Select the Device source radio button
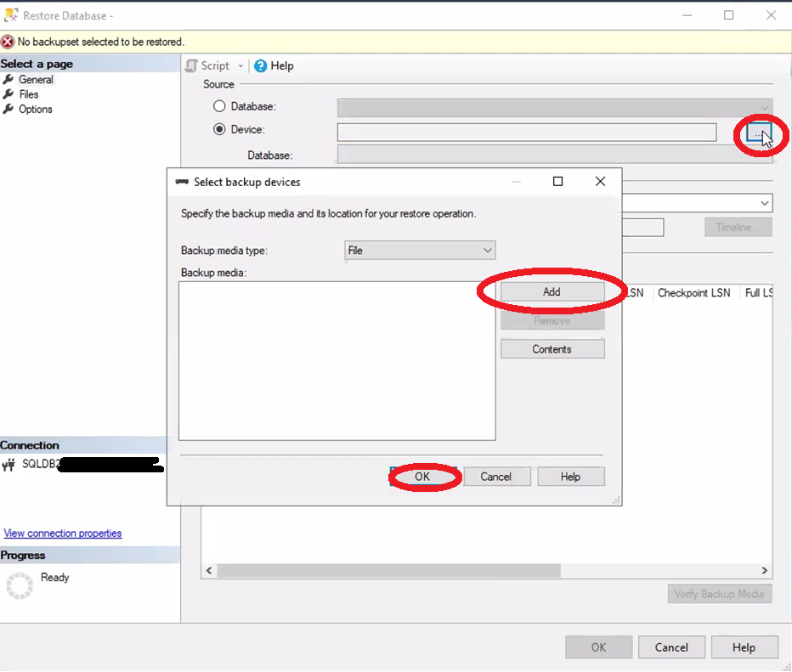Viewport: 792px width, 672px height. tap(220, 129)
